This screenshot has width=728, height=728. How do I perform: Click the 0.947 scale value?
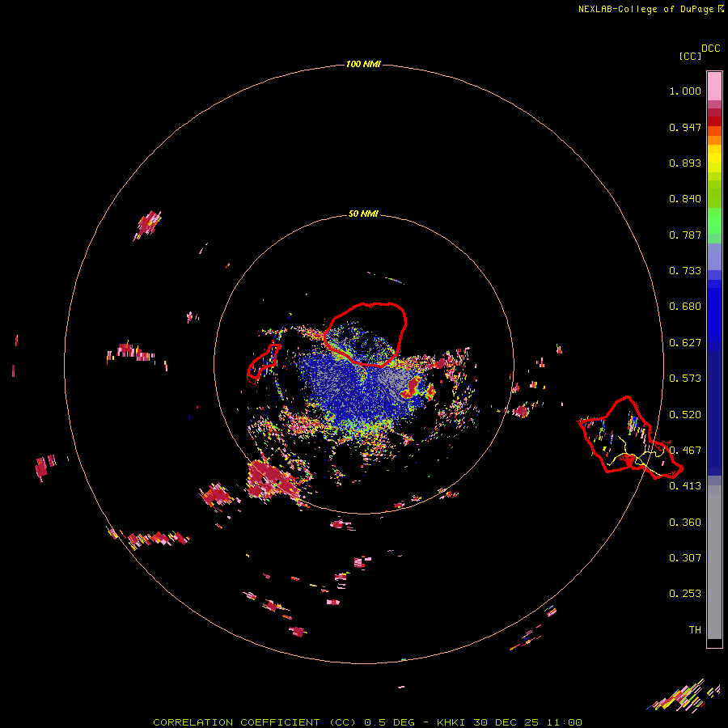click(685, 127)
